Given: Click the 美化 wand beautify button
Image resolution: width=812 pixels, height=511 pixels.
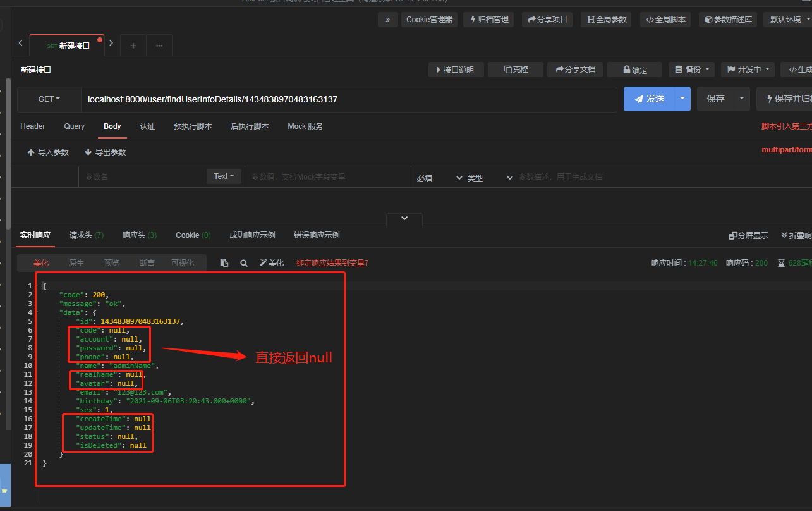Looking at the screenshot, I should click(x=272, y=263).
